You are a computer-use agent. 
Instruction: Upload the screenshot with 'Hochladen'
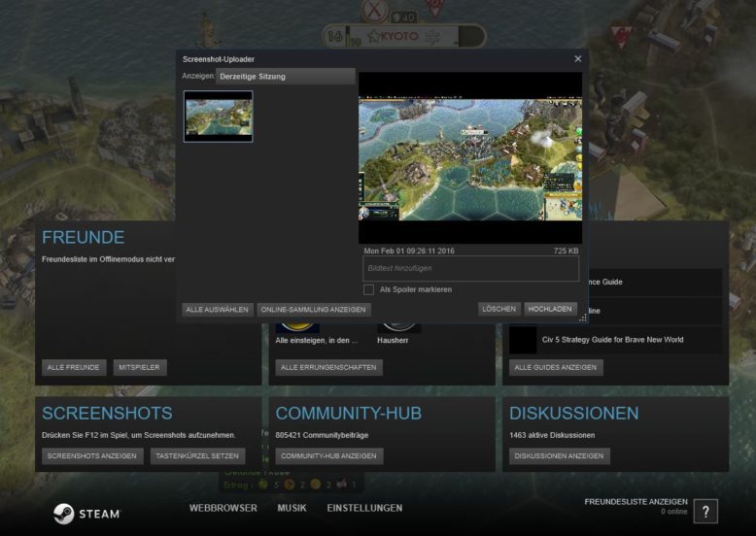(x=550, y=309)
